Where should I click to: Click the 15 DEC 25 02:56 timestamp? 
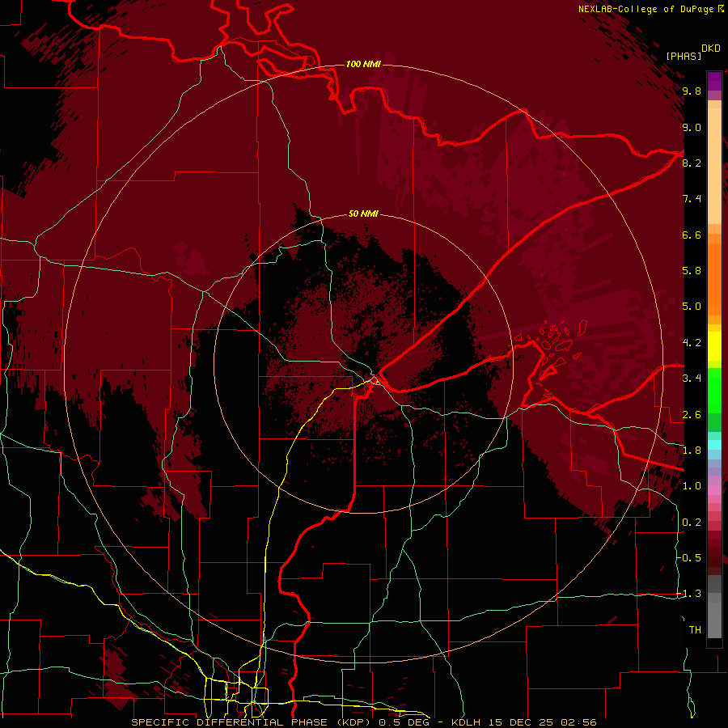click(544, 722)
